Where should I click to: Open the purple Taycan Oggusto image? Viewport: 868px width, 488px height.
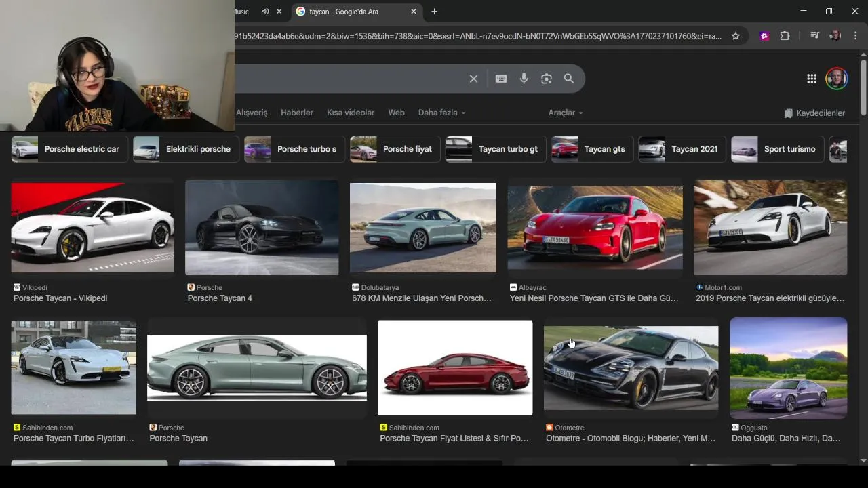(x=788, y=367)
